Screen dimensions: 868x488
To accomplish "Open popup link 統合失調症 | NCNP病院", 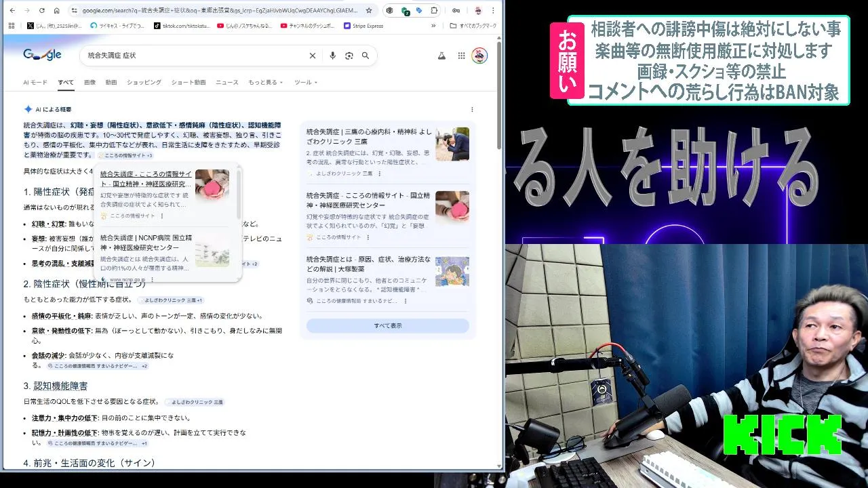I will tap(146, 243).
